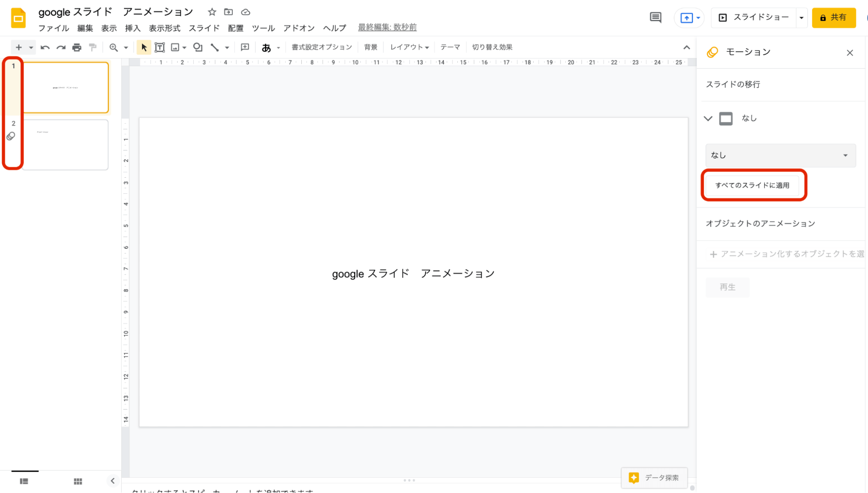The image size is (868, 493).
Task: Open the transition type なし combo box
Action: point(780,155)
